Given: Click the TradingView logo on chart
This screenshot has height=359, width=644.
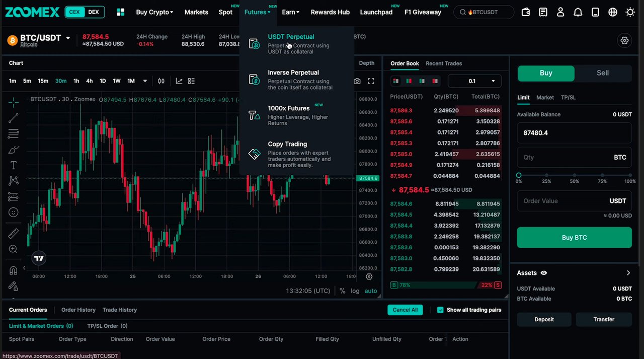Looking at the screenshot, I should 39,258.
